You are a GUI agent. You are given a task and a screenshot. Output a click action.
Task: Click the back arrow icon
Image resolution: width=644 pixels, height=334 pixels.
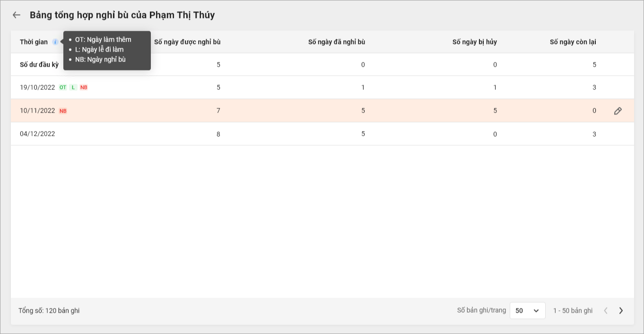point(17,15)
